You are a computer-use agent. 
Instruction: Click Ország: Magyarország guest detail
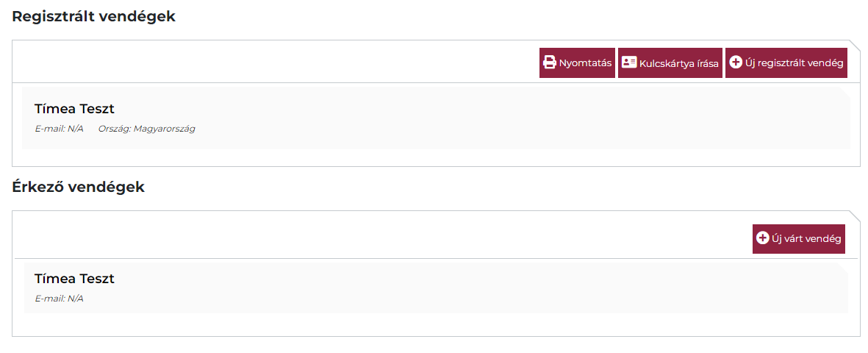point(146,129)
